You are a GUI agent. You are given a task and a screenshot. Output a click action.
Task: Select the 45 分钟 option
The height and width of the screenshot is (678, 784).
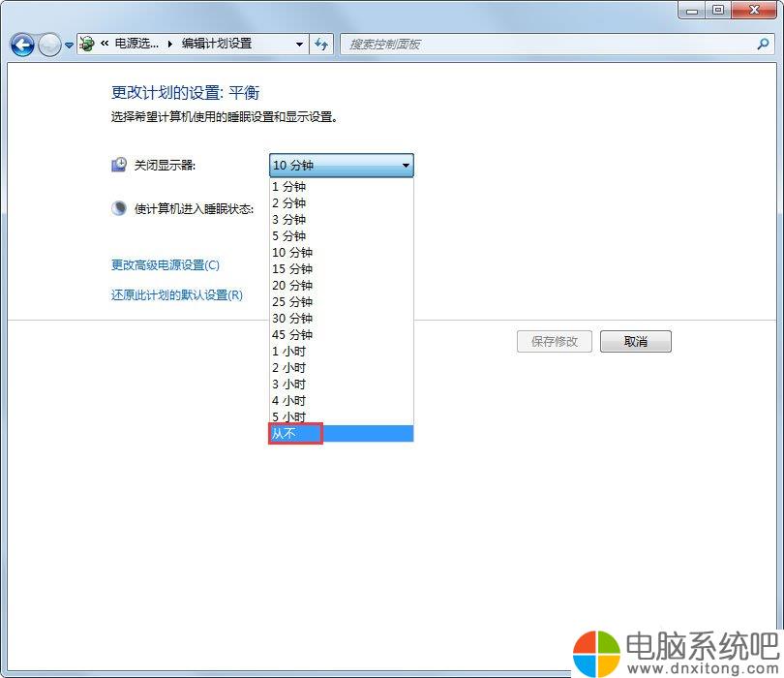(342, 335)
